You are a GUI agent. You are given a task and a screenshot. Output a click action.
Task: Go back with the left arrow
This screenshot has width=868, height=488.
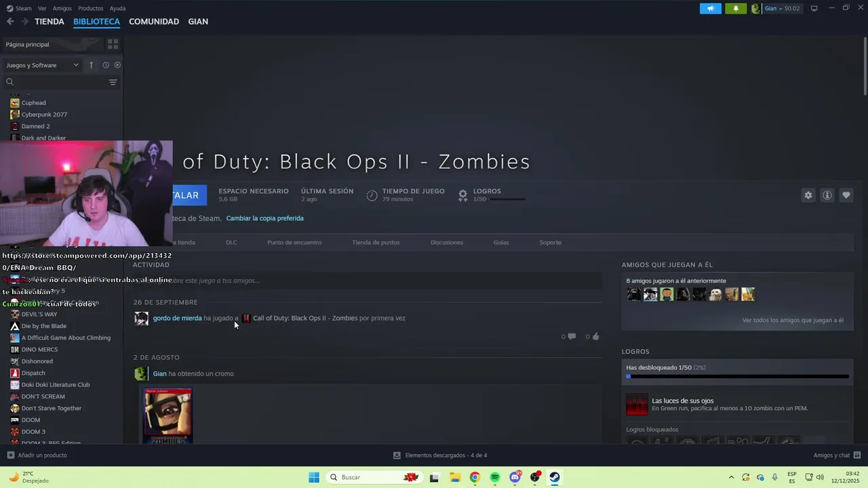[x=10, y=22]
